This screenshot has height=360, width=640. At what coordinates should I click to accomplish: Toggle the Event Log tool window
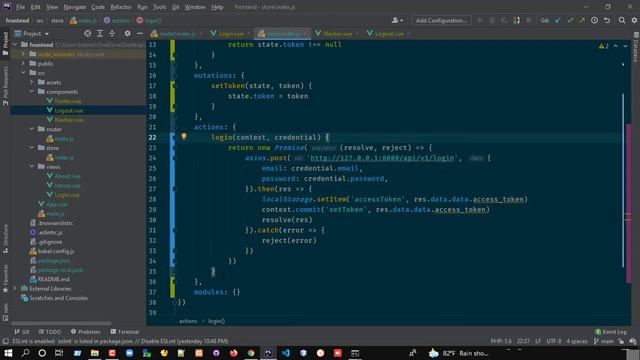(611, 332)
